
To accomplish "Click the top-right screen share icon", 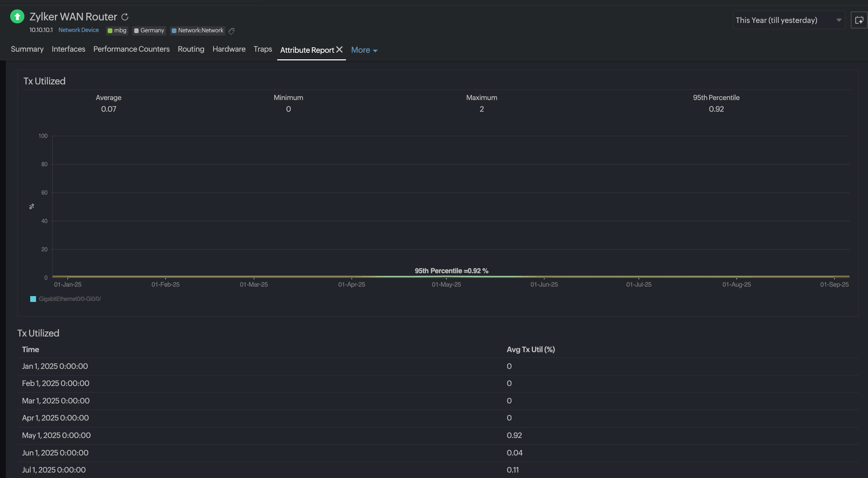I will [859, 20].
